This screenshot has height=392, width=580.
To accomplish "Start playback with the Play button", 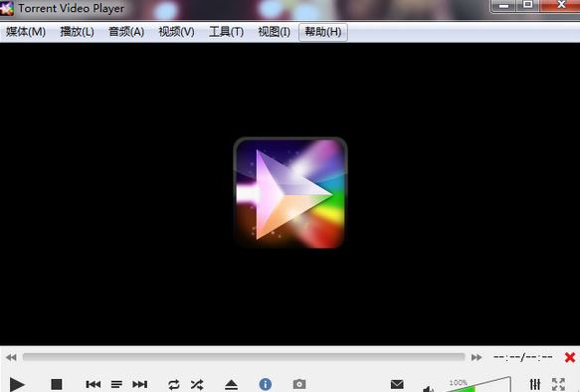I will tap(17, 385).
